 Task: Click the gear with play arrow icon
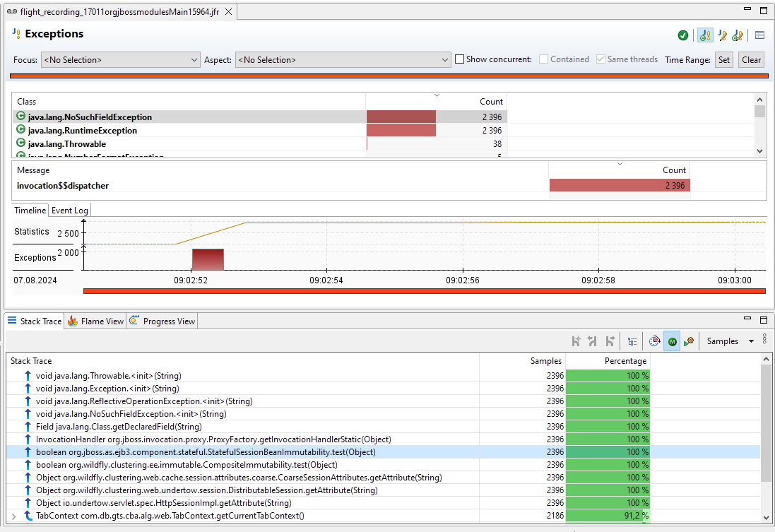tap(689, 341)
